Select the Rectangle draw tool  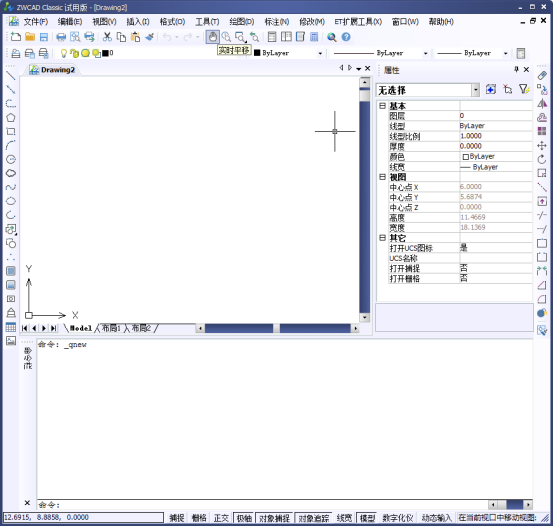pos(11,132)
